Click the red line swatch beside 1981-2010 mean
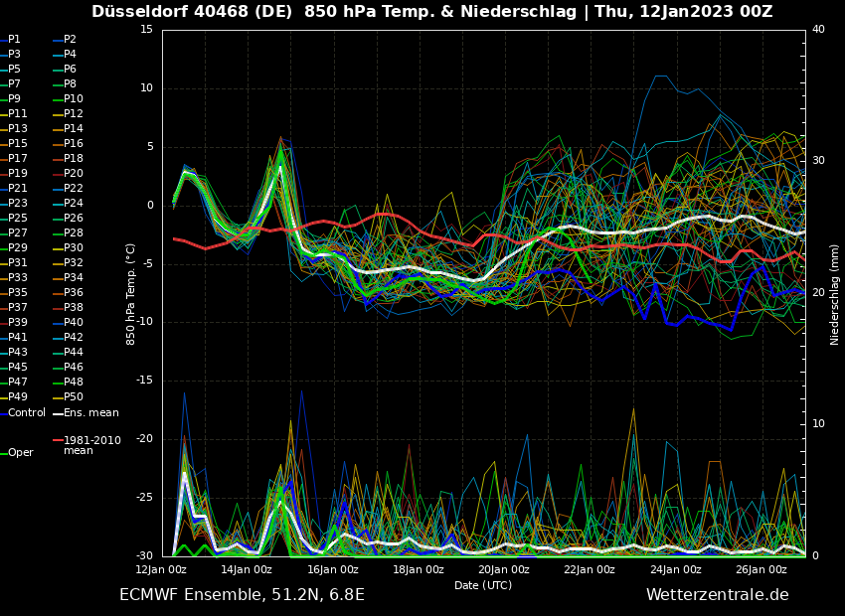This screenshot has width=845, height=616. point(58,440)
